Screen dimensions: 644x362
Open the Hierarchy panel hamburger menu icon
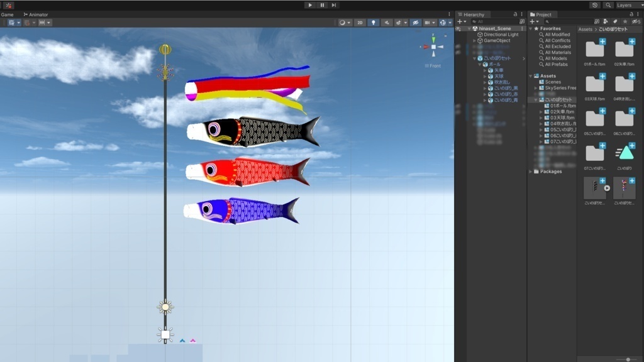click(521, 14)
